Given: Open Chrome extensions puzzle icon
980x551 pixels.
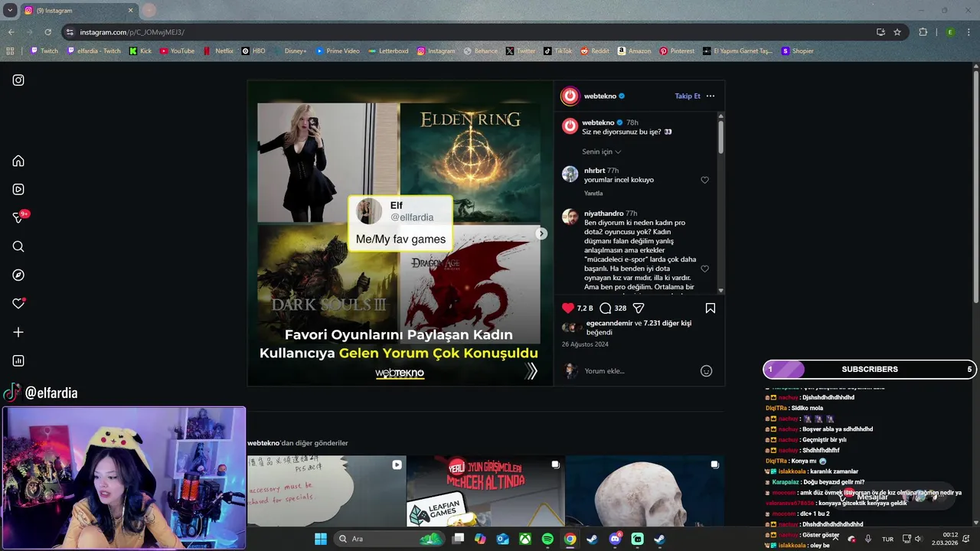Looking at the screenshot, I should (x=923, y=32).
